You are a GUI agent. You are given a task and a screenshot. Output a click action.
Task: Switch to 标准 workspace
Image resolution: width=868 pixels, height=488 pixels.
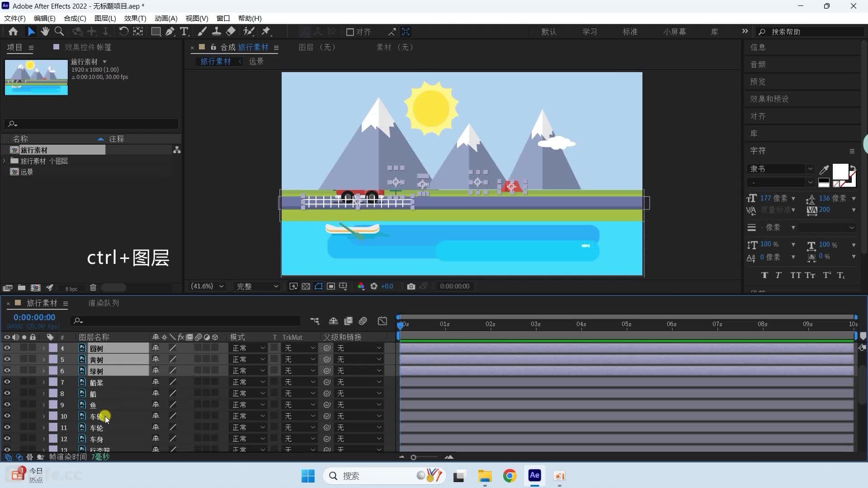[630, 32]
